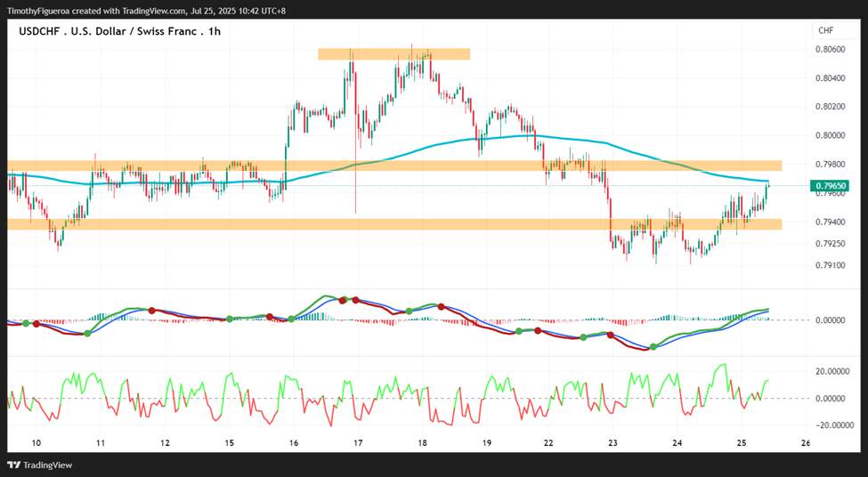The width and height of the screenshot is (868, 477).
Task: Click the date label 24 on time axis
Action: pos(677,443)
